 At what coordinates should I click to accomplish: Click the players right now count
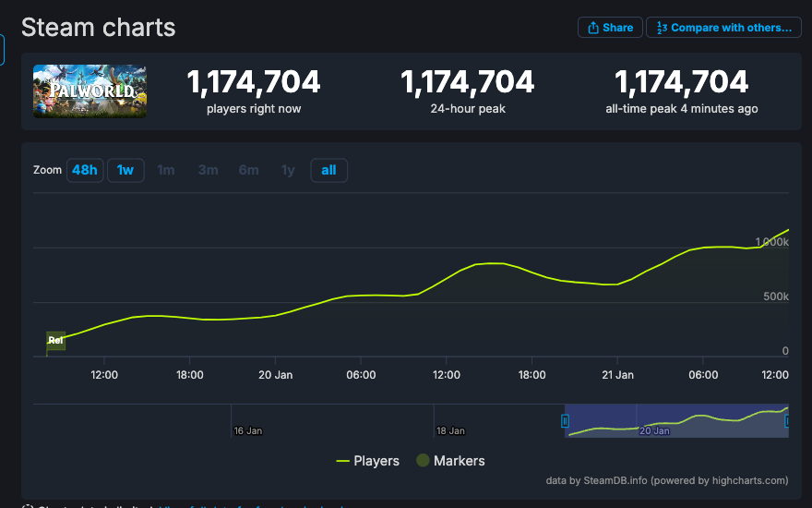[x=253, y=82]
